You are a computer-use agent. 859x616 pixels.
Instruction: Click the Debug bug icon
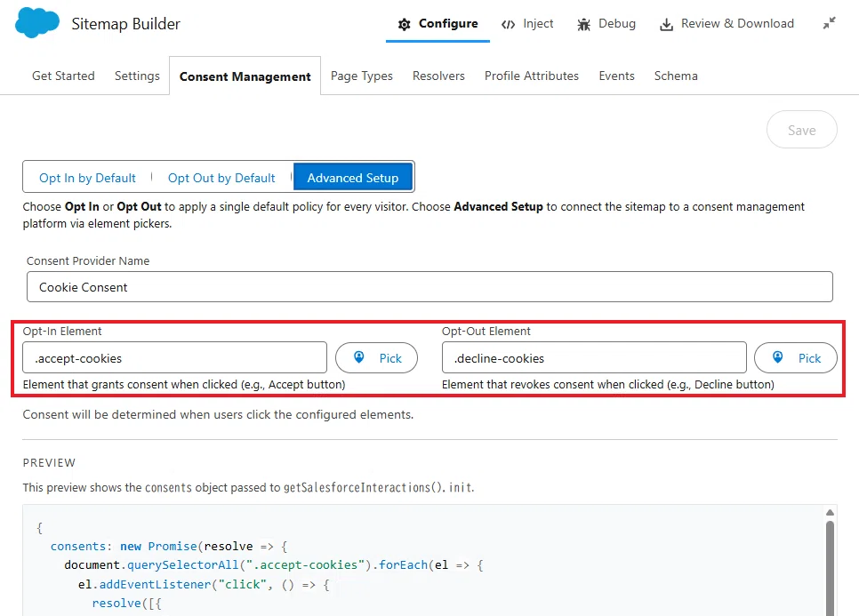coord(584,24)
